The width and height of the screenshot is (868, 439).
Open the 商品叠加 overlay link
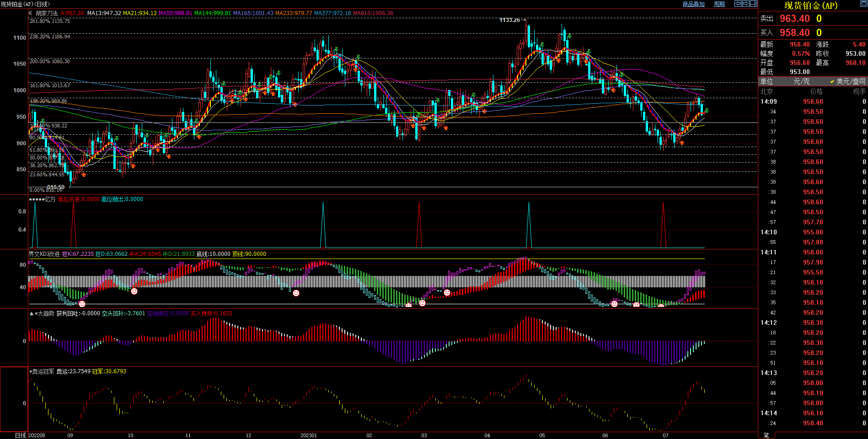[693, 4]
